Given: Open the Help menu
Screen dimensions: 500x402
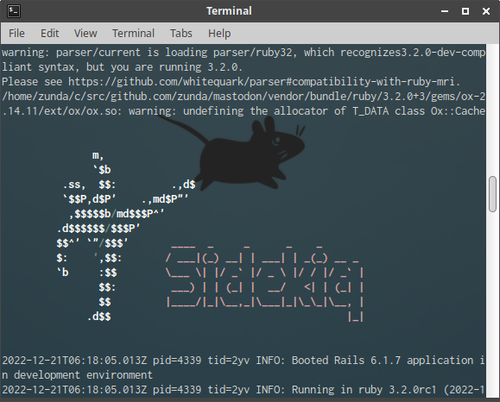Looking at the screenshot, I should pos(219,33).
